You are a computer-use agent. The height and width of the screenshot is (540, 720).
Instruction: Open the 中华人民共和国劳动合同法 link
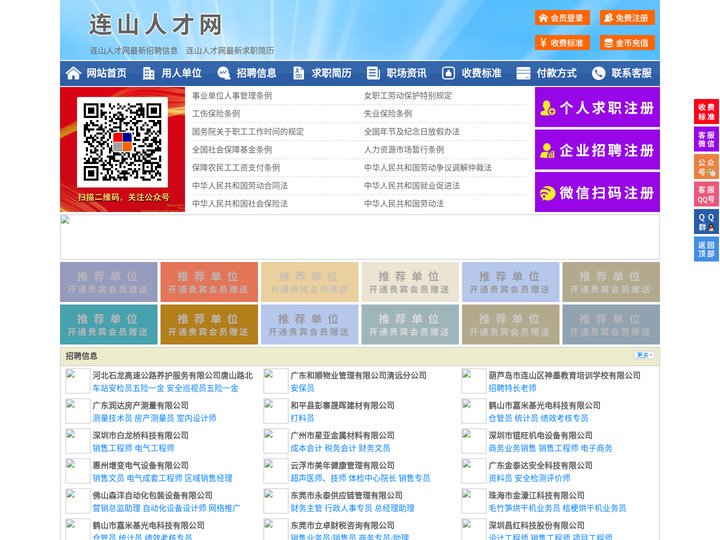pyautogui.click(x=240, y=186)
